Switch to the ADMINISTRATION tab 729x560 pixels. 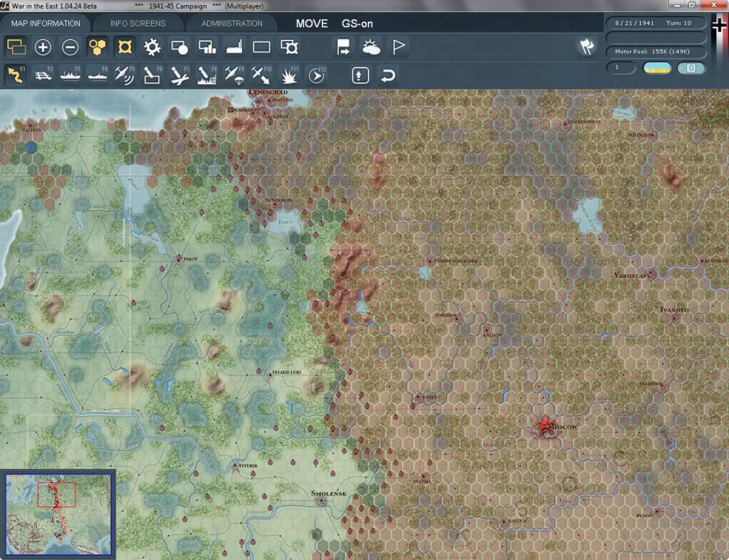click(x=231, y=23)
